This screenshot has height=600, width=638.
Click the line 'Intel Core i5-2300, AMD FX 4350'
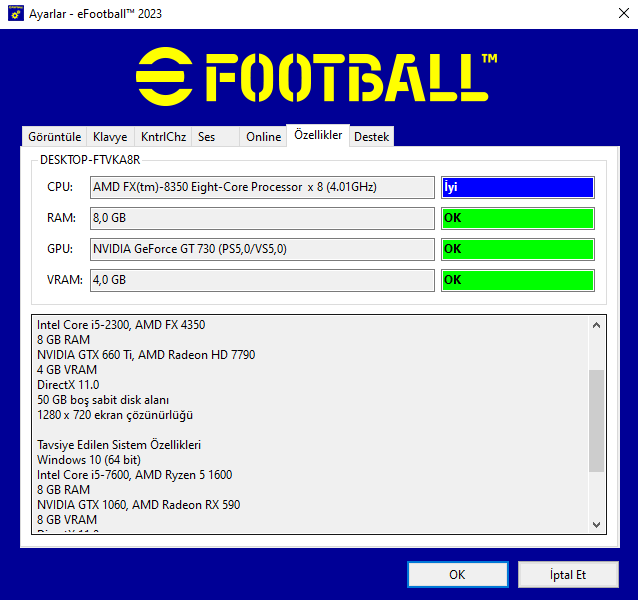tap(121, 325)
